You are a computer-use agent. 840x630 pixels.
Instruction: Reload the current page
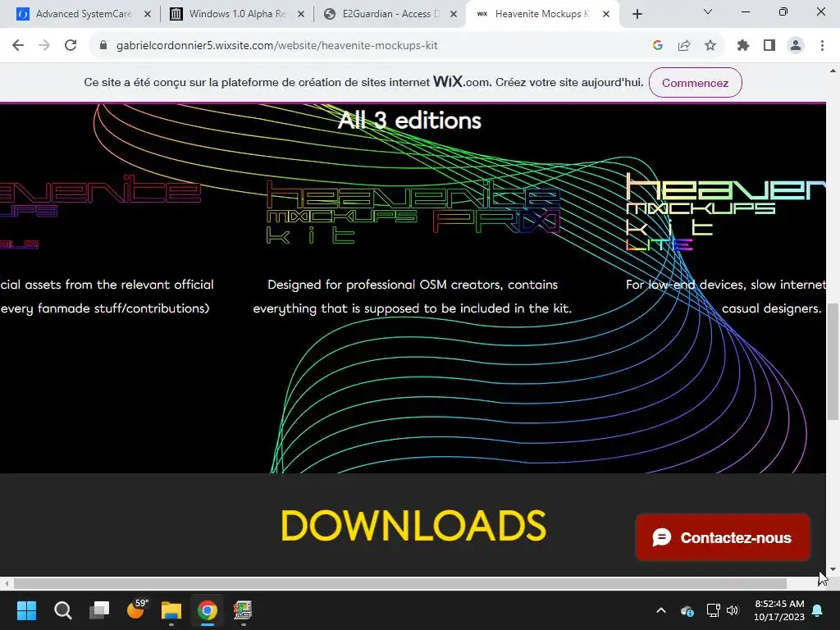click(71, 46)
